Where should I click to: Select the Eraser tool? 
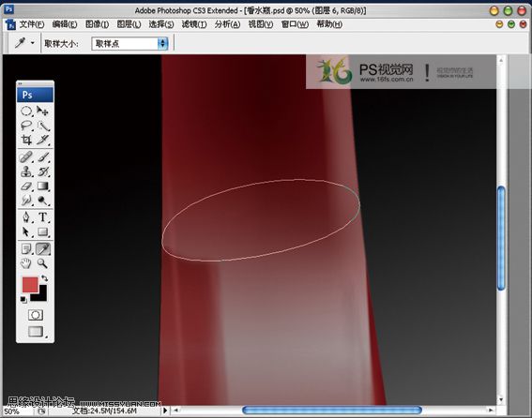[26, 186]
